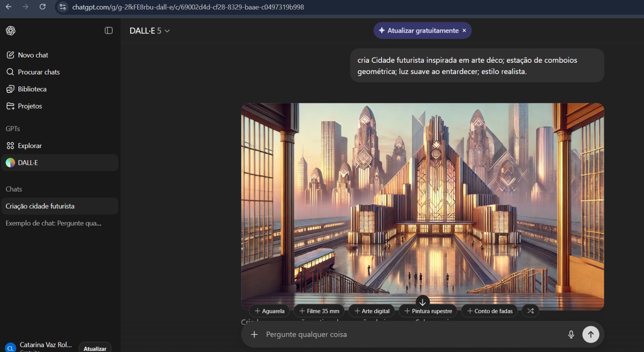The width and height of the screenshot is (644, 352).
Task: Shuffle style suggestions with the random icon
Action: (530, 311)
